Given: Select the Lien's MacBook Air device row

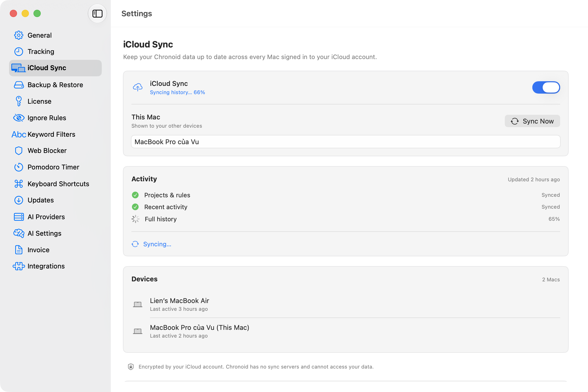Looking at the screenshot, I should point(346,305).
